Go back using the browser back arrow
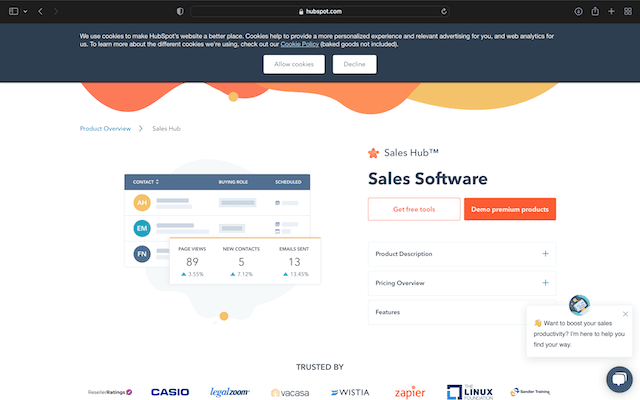Viewport: 640px width, 400px height. (40, 11)
